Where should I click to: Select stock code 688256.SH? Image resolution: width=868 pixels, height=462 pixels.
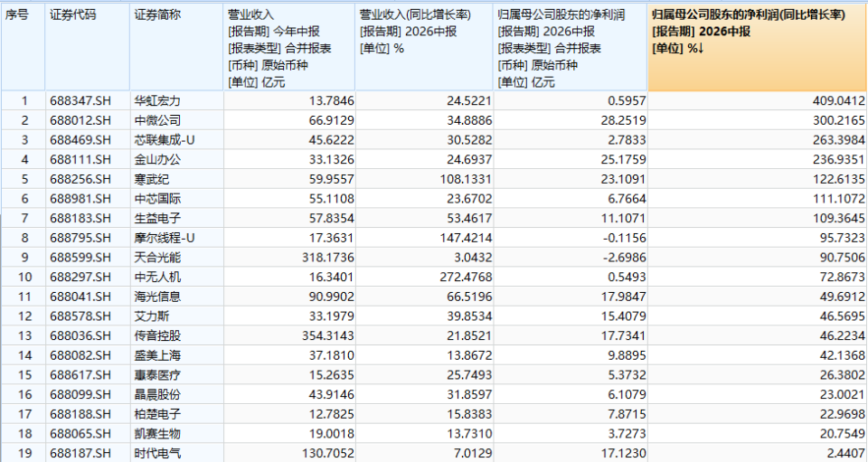click(80, 179)
